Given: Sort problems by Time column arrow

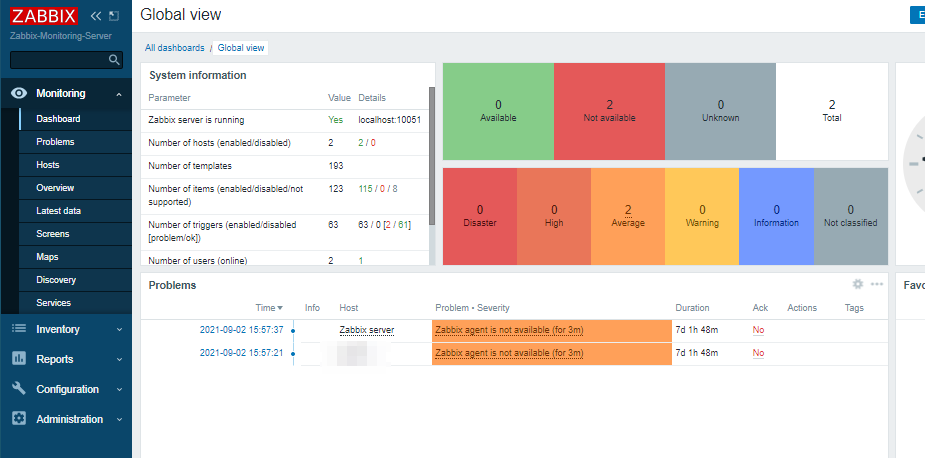Looking at the screenshot, I should tap(280, 308).
